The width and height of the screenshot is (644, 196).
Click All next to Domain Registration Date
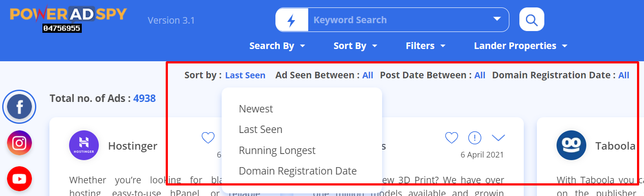623,75
